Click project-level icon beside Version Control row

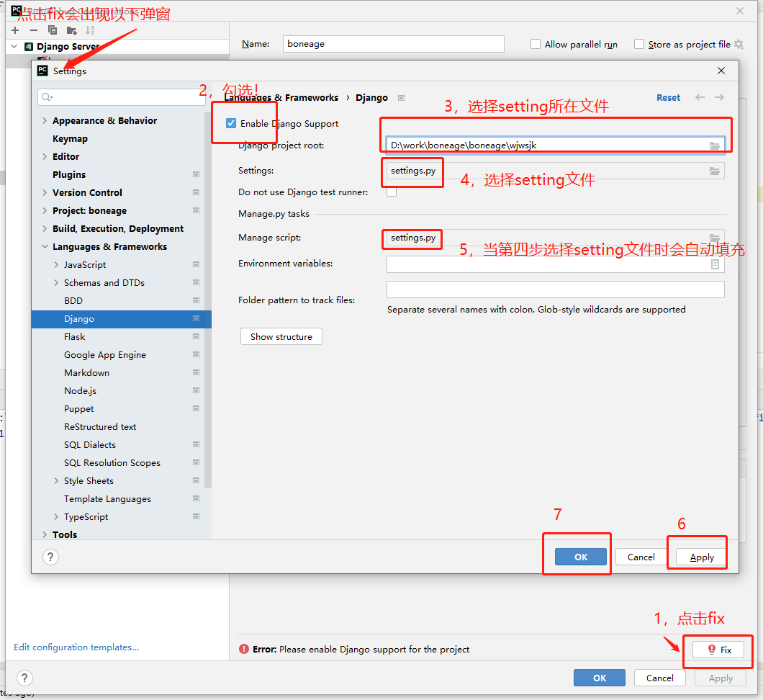[196, 192]
